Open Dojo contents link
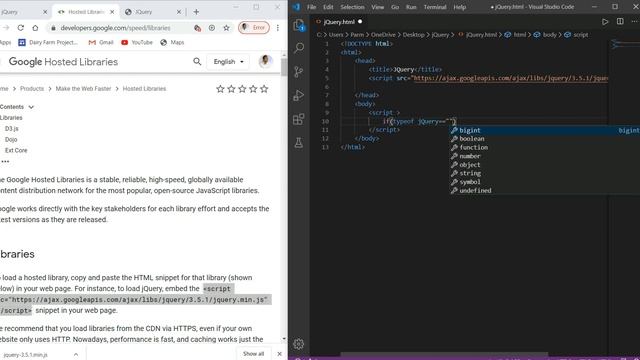Image resolution: width=640 pixels, height=360 pixels. coord(11,140)
